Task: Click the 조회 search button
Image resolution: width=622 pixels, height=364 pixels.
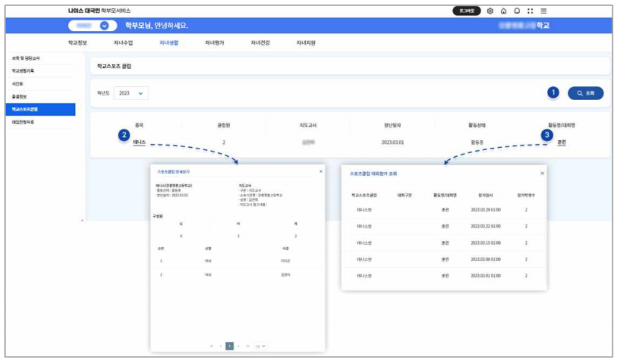Action: [586, 93]
